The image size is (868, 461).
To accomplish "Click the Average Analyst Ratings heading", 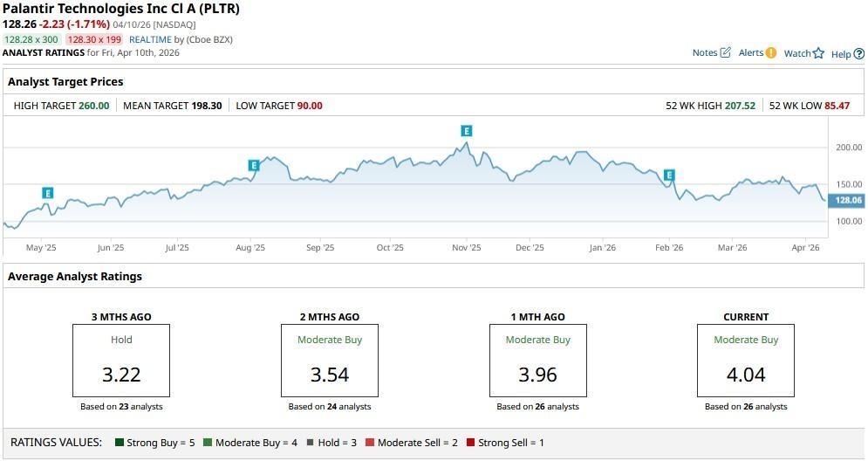I will pos(75,276).
